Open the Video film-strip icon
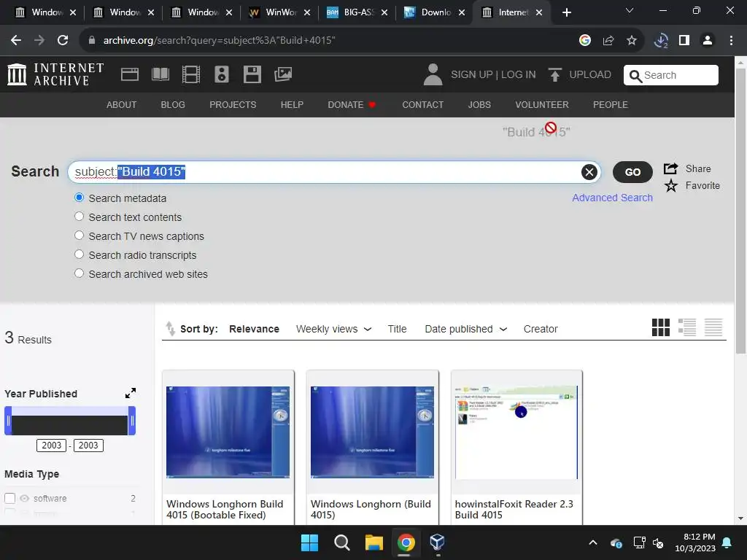This screenshot has width=747, height=560. (x=191, y=74)
